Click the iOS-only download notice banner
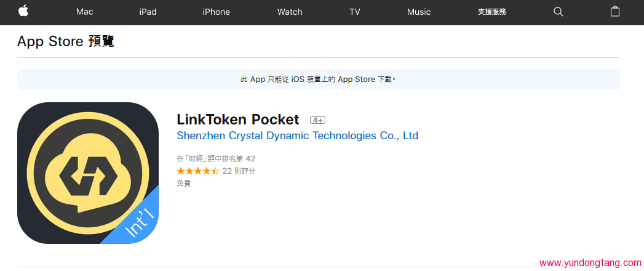Viewport: 644px width, 271px height. coord(318,79)
